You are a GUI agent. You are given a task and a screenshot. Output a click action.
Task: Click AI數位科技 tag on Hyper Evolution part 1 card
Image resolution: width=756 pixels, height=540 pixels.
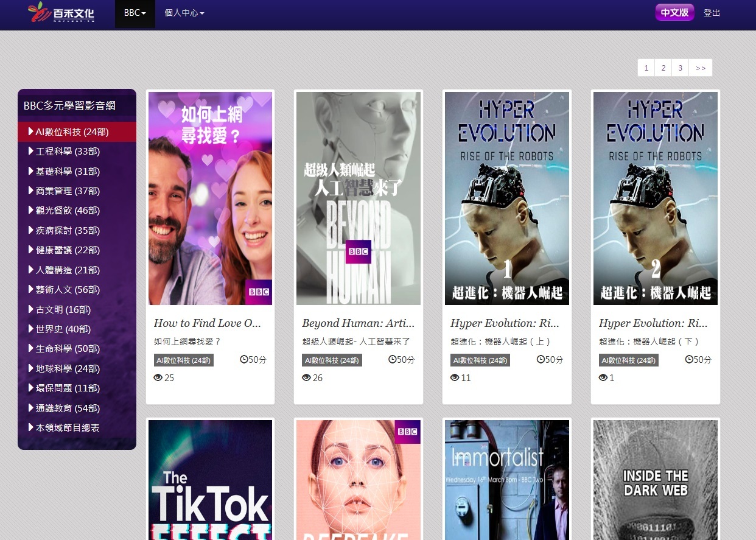[x=480, y=360]
